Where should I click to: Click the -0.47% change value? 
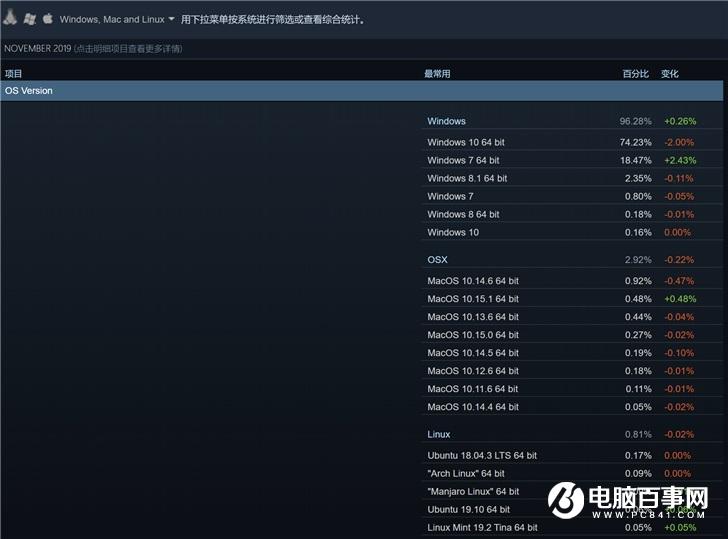coord(679,281)
